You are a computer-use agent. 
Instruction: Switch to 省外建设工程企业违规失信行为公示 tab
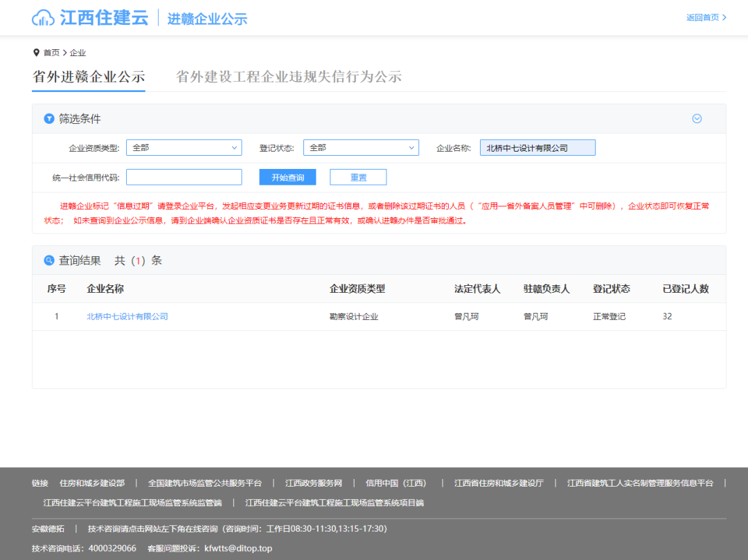click(x=289, y=77)
